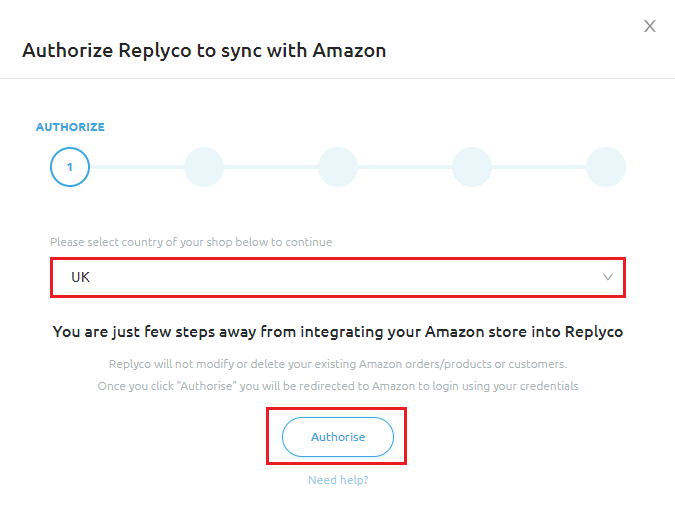Image resolution: width=675 pixels, height=506 pixels.
Task: Click the 'Please select country' label
Action: click(x=191, y=242)
